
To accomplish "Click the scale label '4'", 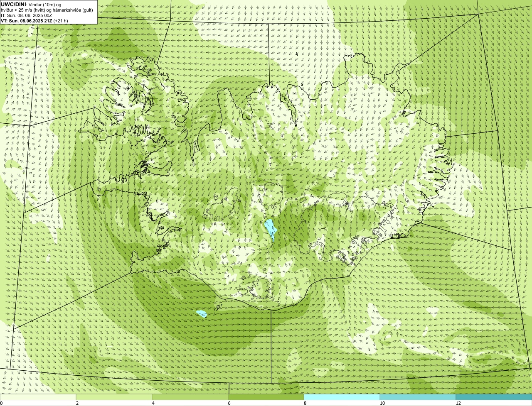I will 153,403.
